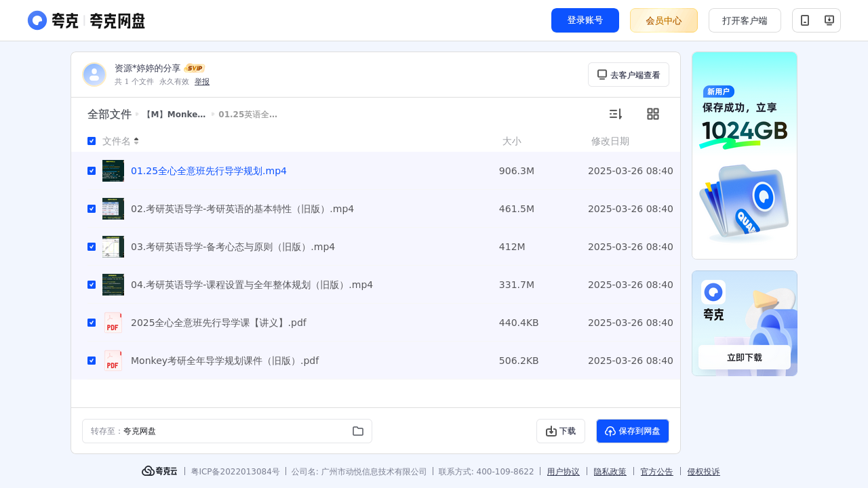The height and width of the screenshot is (488, 868).
Task: Open file 04.考研英语导学-课程设置与全年整体规划（旧版）.mp4
Action: click(x=252, y=285)
